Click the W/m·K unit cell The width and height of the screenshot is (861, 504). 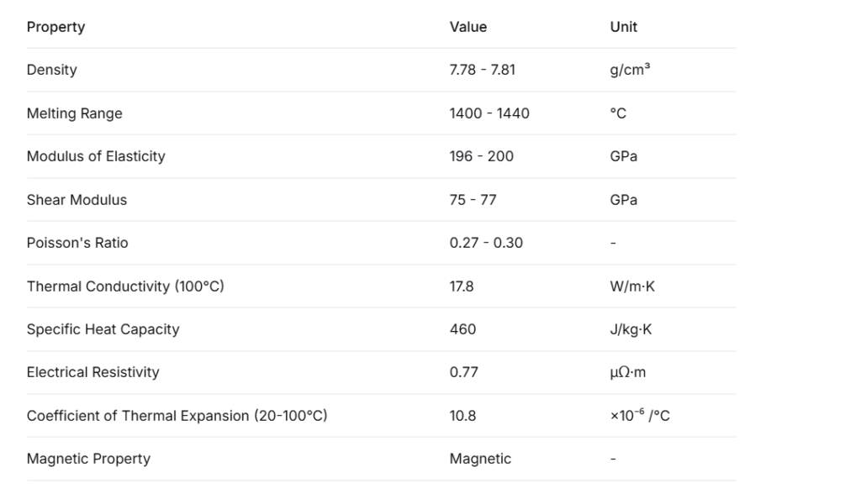click(x=632, y=286)
